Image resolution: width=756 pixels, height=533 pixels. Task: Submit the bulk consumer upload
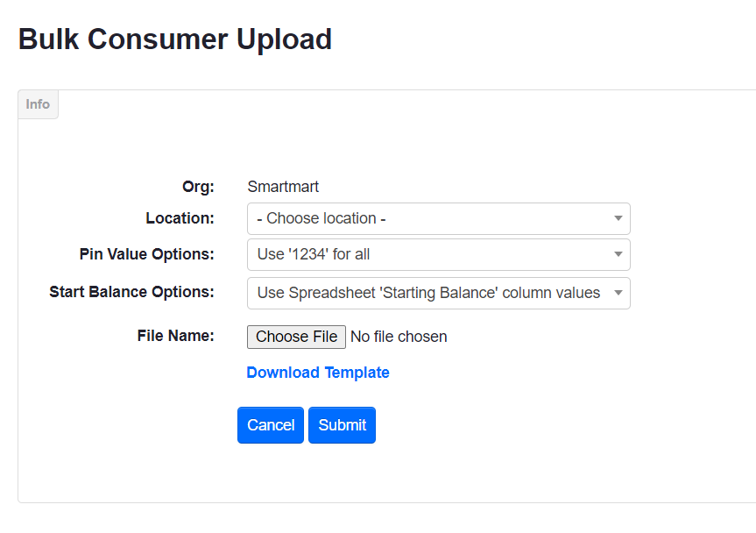click(x=341, y=424)
